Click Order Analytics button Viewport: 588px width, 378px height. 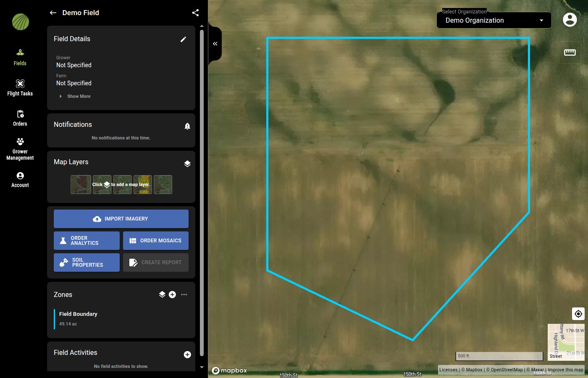point(87,241)
